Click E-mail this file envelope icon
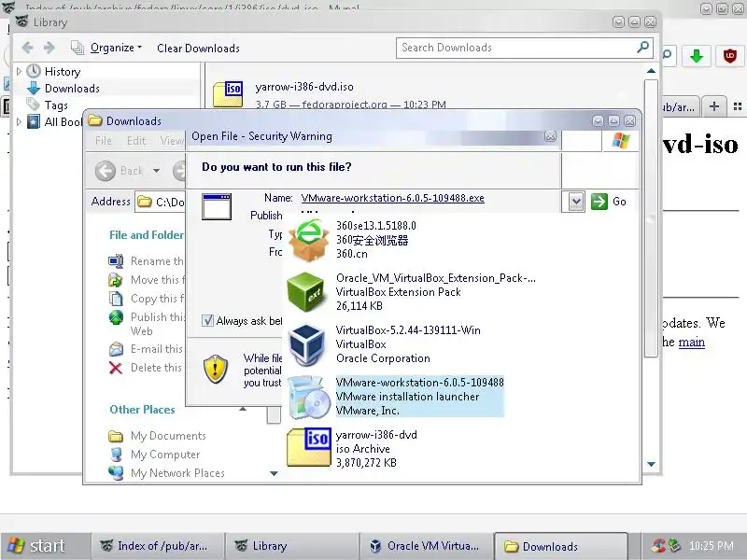Viewport: 747px width, 560px height. coord(116,349)
